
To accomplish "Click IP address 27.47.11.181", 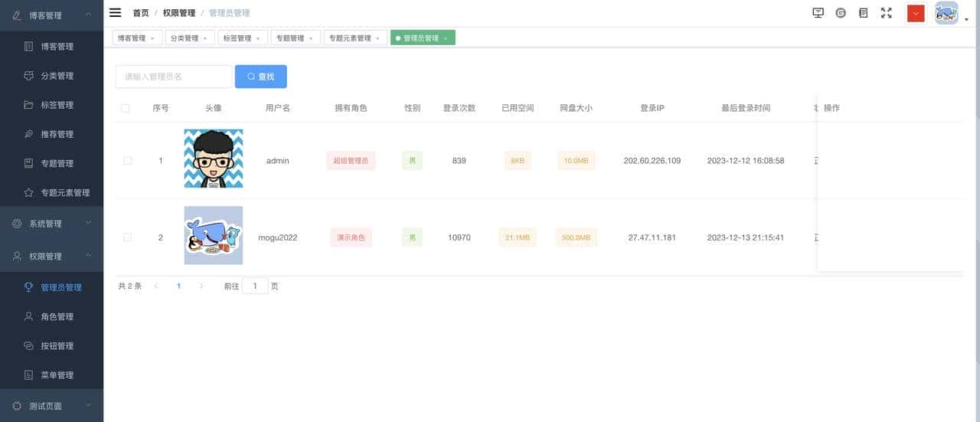I will tap(652, 237).
